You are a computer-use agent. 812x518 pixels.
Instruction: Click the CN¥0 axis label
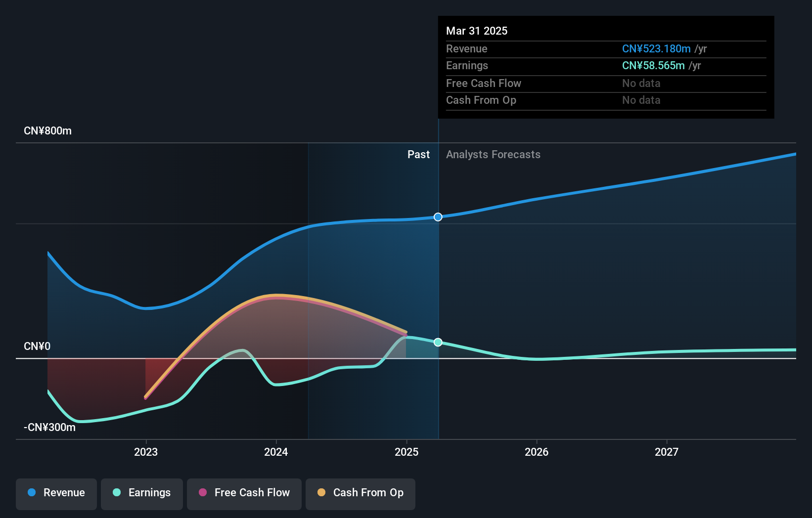(37, 346)
